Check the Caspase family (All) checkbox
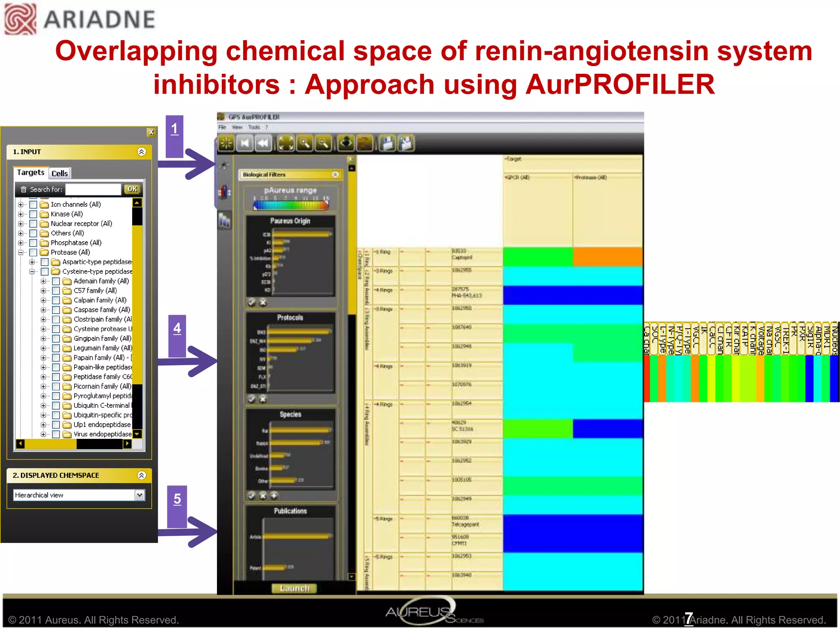840x630 pixels. 56,310
